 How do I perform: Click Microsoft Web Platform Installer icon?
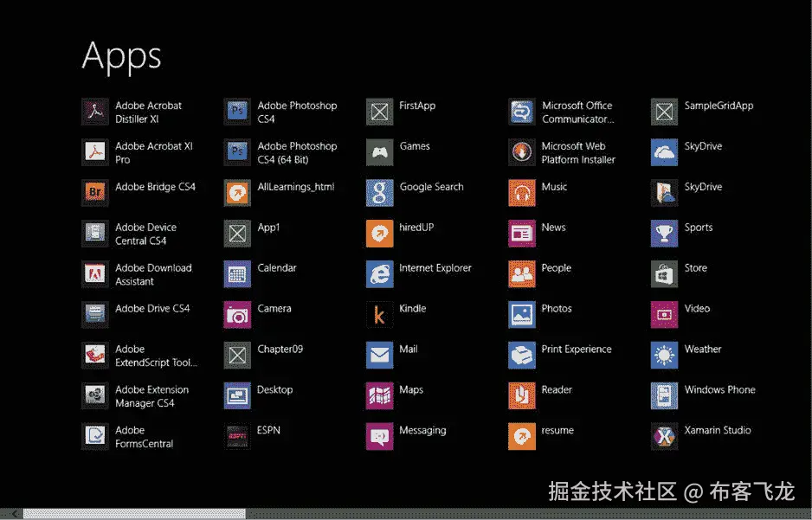click(x=522, y=152)
